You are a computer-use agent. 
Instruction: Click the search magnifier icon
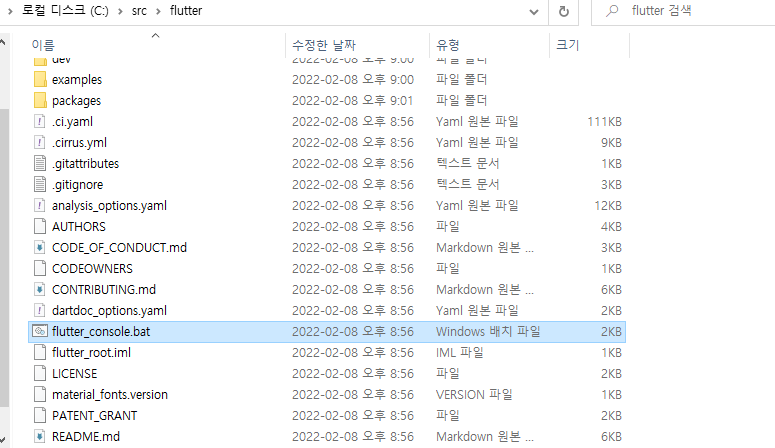612,11
